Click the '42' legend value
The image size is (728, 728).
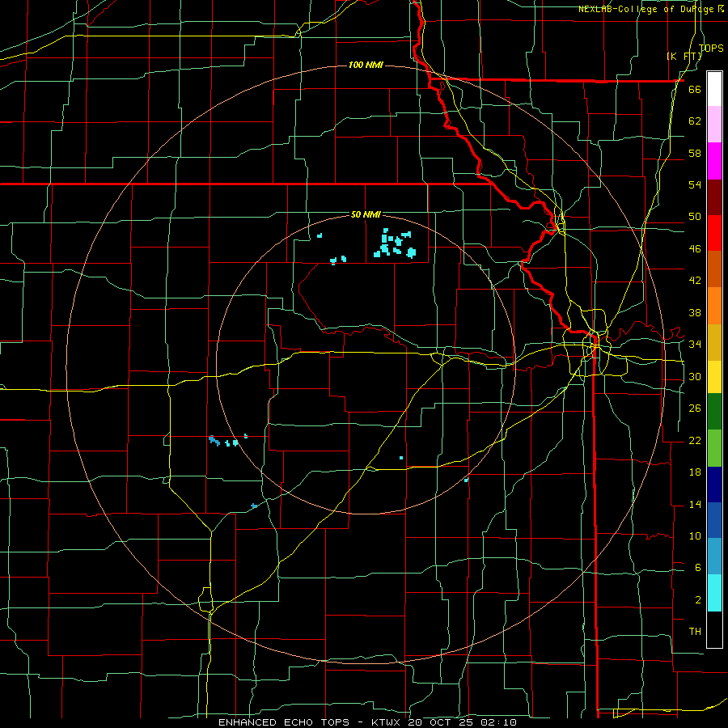[x=695, y=281]
